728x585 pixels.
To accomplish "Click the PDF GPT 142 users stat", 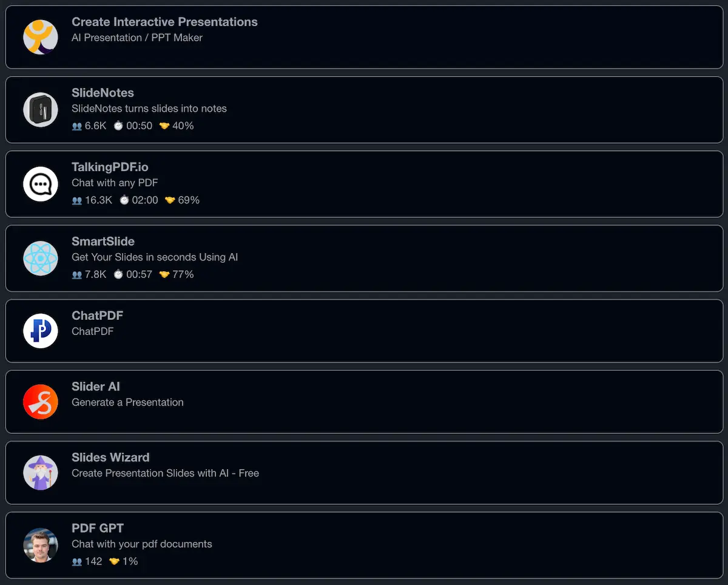I will click(x=87, y=561).
